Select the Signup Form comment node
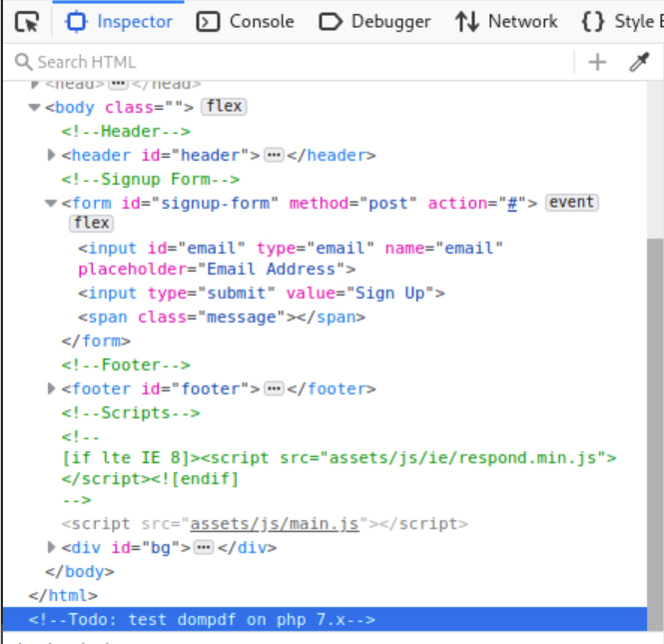This screenshot has height=644, width=664. [151, 180]
